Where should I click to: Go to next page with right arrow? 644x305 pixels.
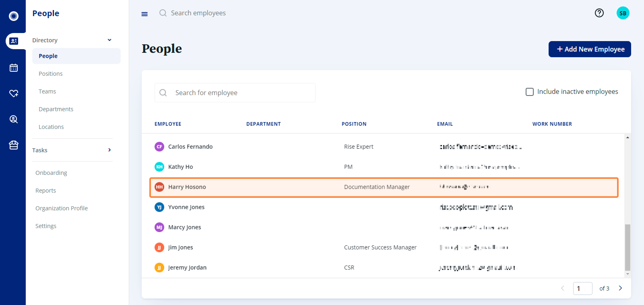tap(620, 288)
